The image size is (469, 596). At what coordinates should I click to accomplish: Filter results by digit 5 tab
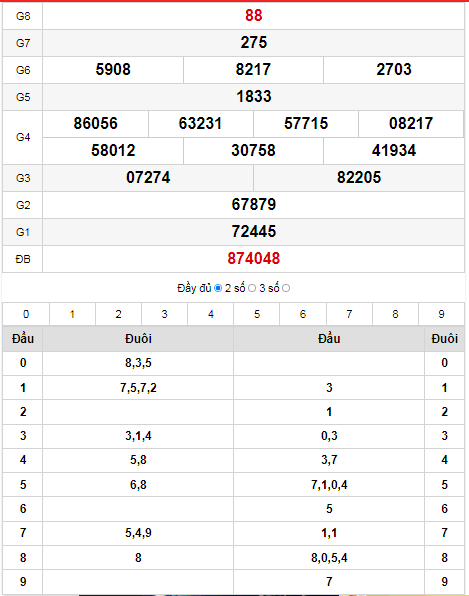click(x=257, y=314)
